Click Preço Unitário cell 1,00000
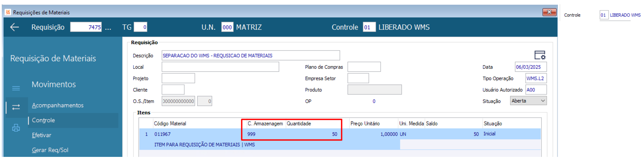The height and width of the screenshot is (164, 644). tap(389, 134)
